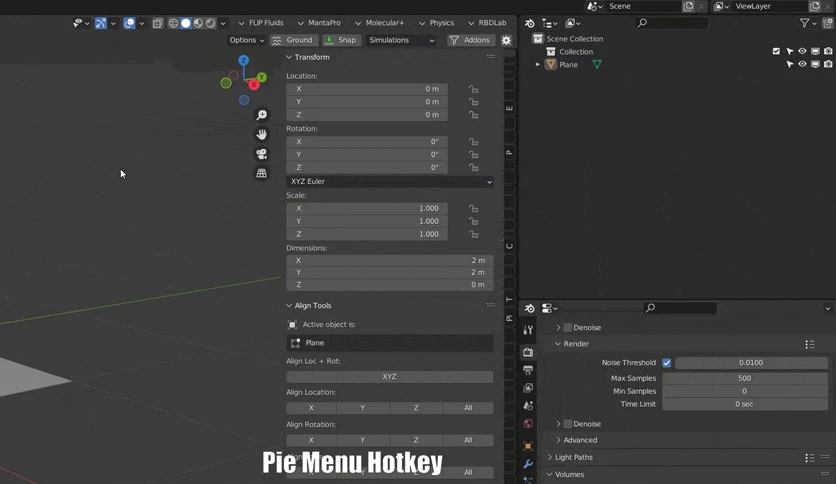Open the View Layer properties tab icon

pos(528,388)
